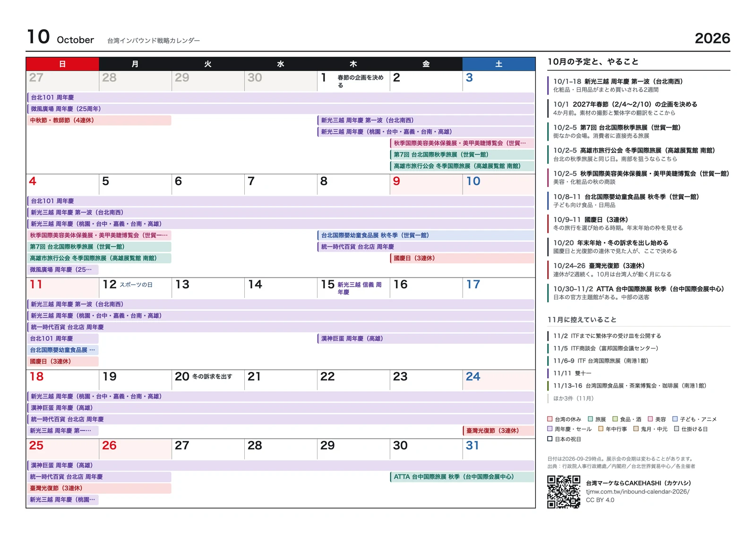
Task: Click 11/2 ITFまでに繁体字の受け皿を公開する
Action: 639,336
